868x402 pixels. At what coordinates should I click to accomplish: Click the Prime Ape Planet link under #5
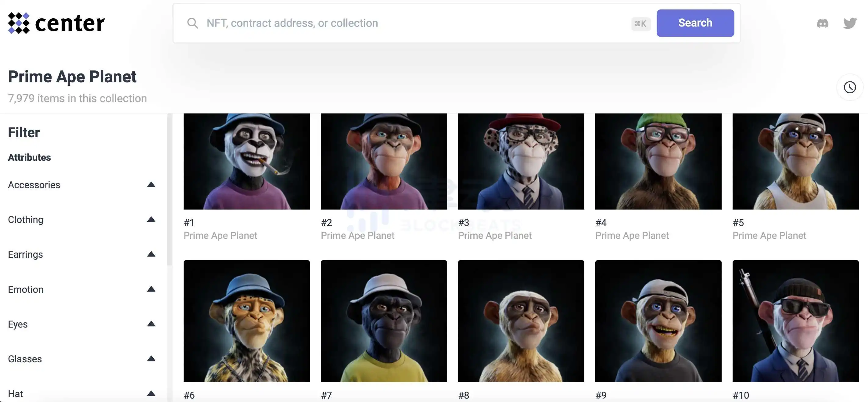(769, 235)
